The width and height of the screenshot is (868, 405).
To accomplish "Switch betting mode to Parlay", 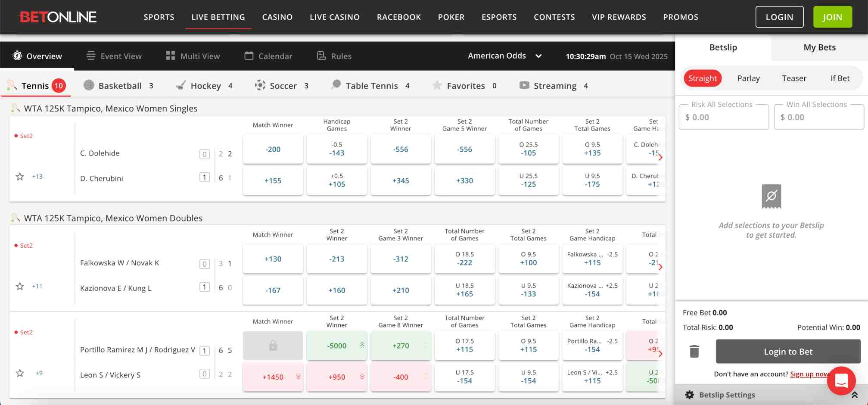I will [748, 78].
